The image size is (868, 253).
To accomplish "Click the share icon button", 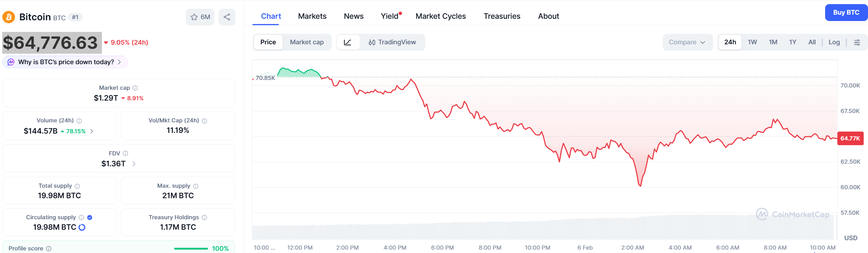I will tap(227, 17).
